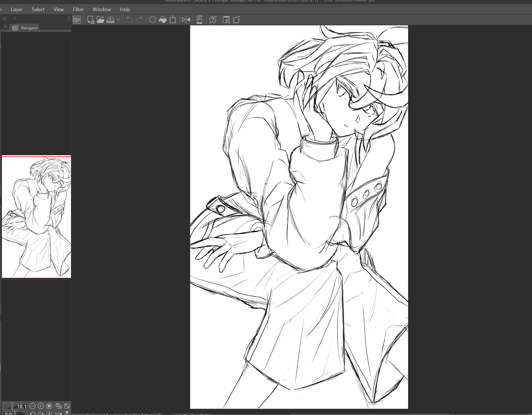The width and height of the screenshot is (532, 415).
Task: Undo the last stroke
Action: (x=129, y=20)
